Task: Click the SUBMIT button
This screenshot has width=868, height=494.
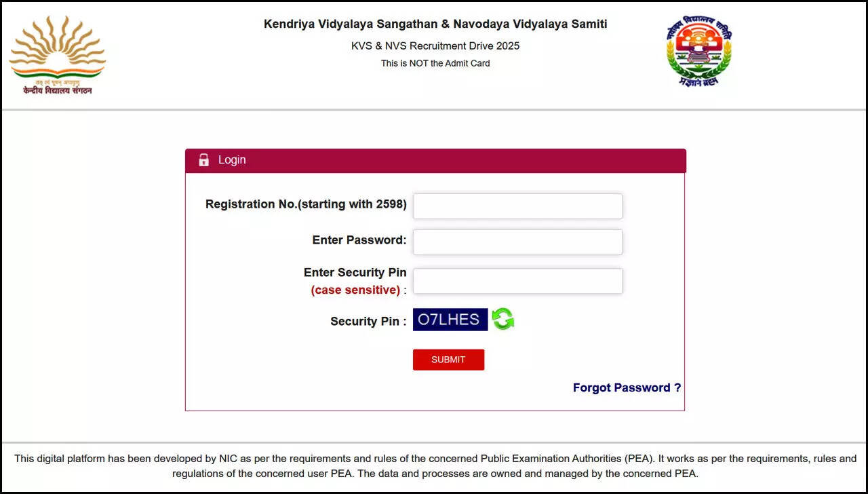Action: click(448, 360)
